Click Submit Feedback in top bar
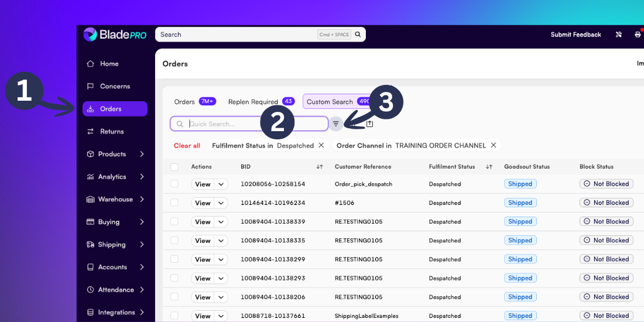The width and height of the screenshot is (644, 322). [x=576, y=35]
